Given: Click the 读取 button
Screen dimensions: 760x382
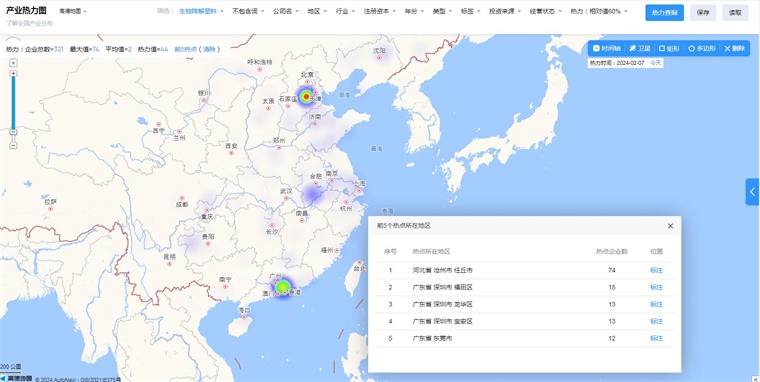Looking at the screenshot, I should click(735, 13).
